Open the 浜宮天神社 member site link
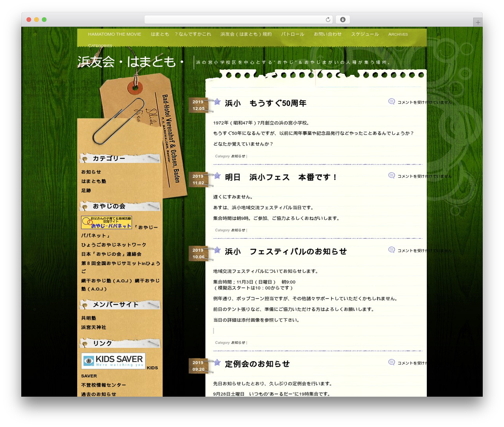 click(94, 327)
